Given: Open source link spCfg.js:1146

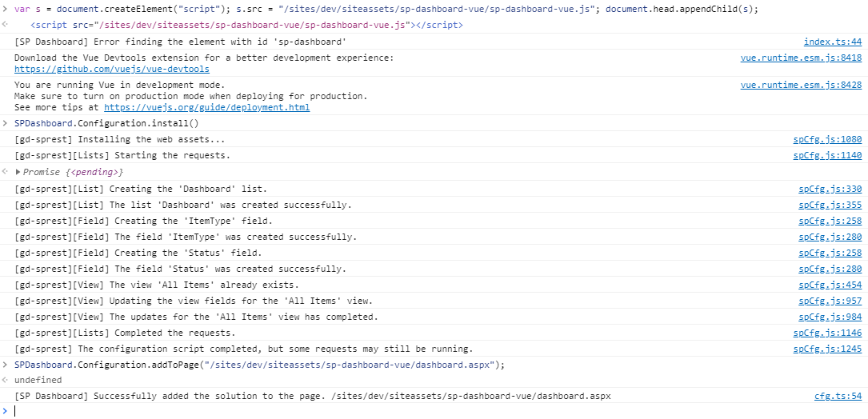Looking at the screenshot, I should 827,333.
